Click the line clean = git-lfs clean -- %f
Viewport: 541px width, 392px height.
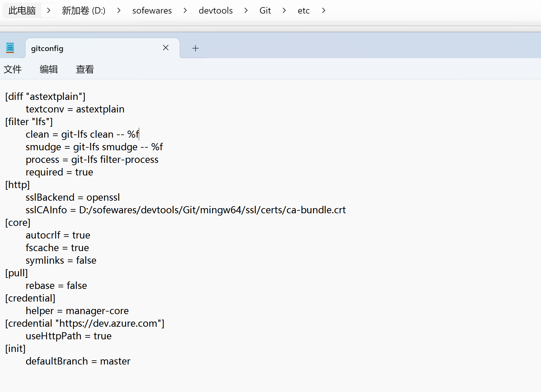(83, 134)
